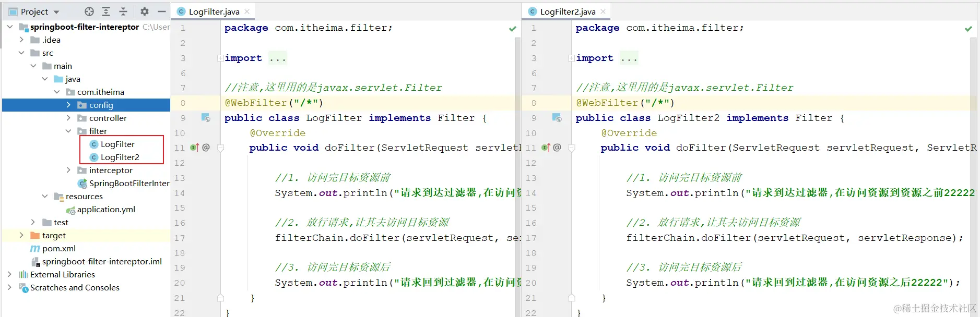The width and height of the screenshot is (980, 317).
Task: Open Project panel settings gear
Action: tap(145, 11)
